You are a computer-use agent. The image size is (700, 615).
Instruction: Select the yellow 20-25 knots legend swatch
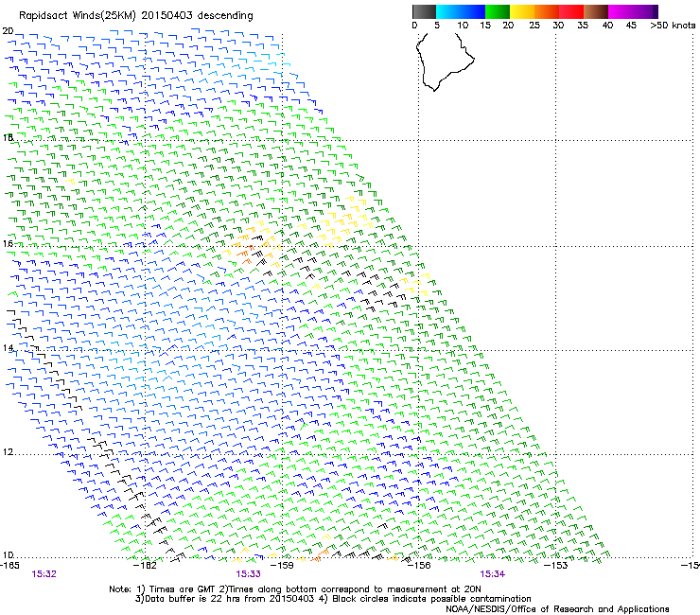pos(522,11)
